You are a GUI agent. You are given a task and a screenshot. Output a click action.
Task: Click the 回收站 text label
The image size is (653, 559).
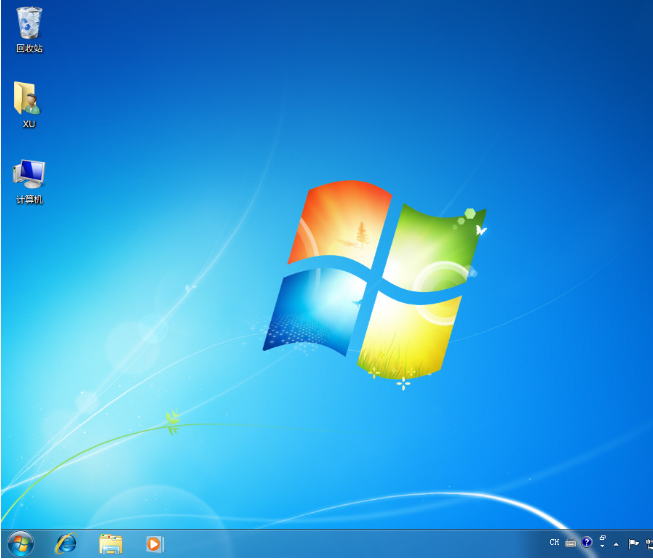click(29, 48)
